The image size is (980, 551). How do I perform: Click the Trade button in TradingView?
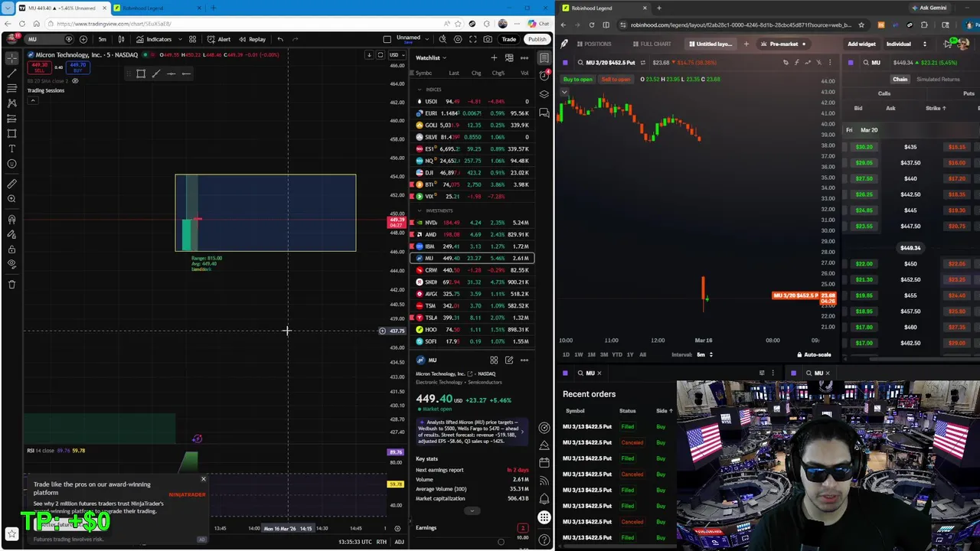[509, 39]
